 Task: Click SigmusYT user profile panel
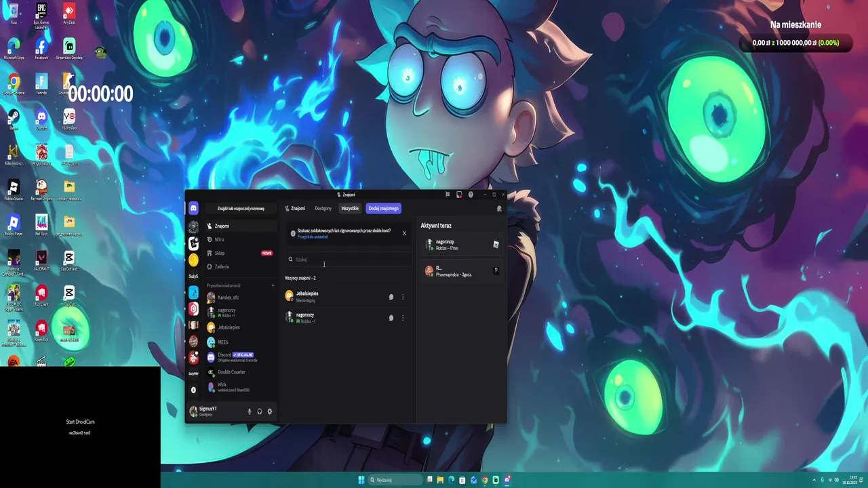click(216, 411)
